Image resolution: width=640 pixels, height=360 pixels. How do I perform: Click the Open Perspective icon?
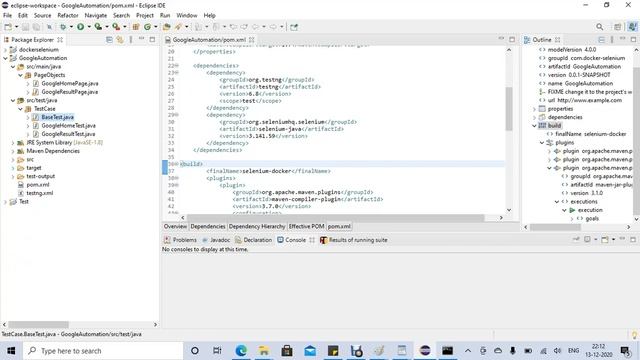click(617, 27)
